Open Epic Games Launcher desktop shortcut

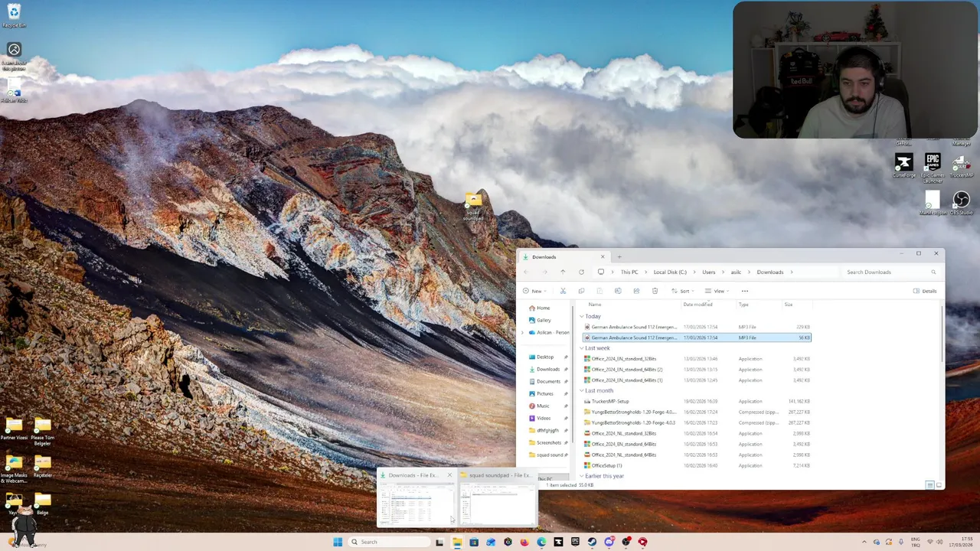(932, 166)
